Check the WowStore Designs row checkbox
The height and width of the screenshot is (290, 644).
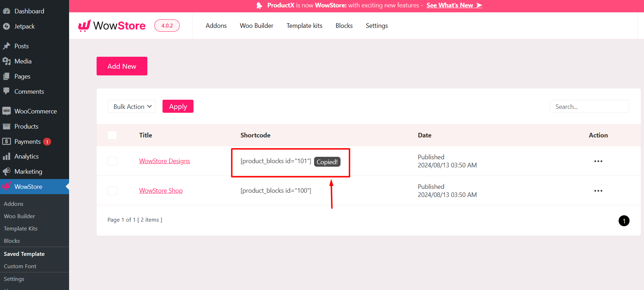[x=112, y=161]
